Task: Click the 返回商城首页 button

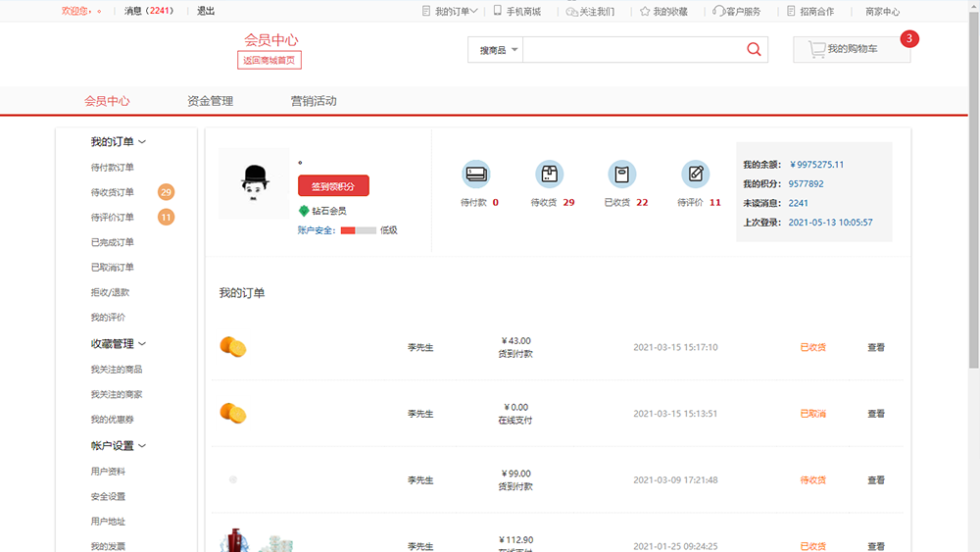Action: [269, 61]
